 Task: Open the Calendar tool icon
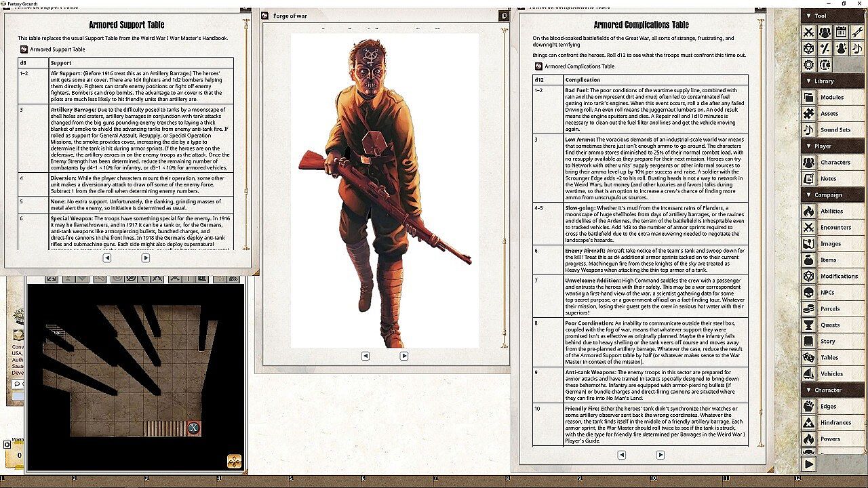(841, 32)
